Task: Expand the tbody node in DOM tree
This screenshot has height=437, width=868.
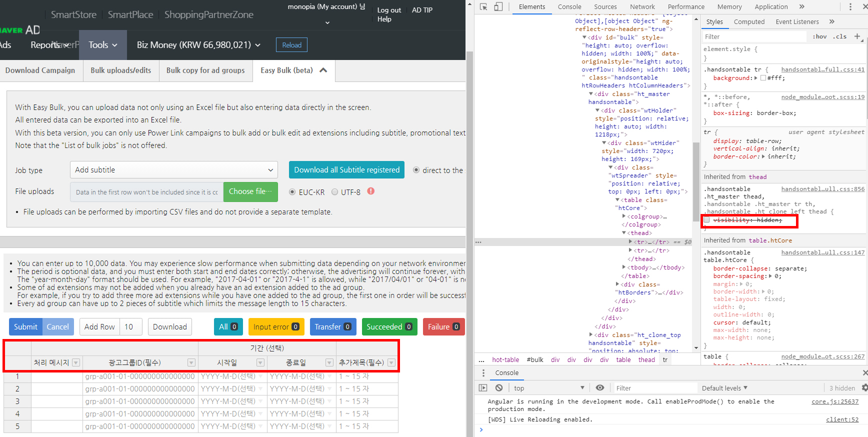Action: click(x=624, y=267)
